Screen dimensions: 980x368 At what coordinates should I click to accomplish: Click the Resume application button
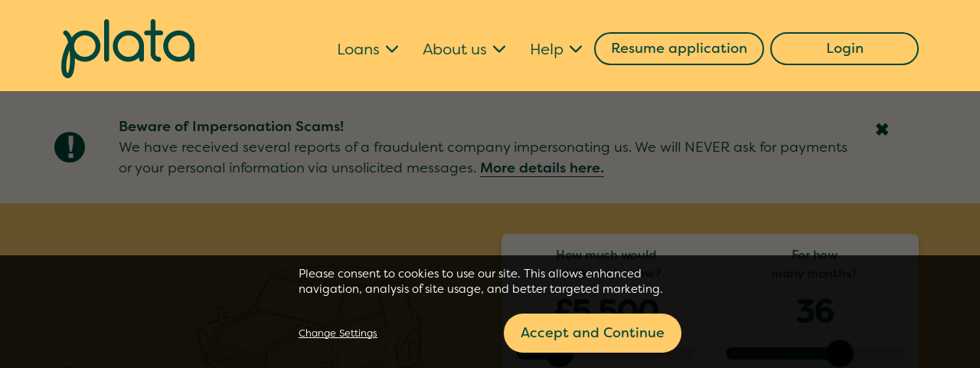[679, 48]
